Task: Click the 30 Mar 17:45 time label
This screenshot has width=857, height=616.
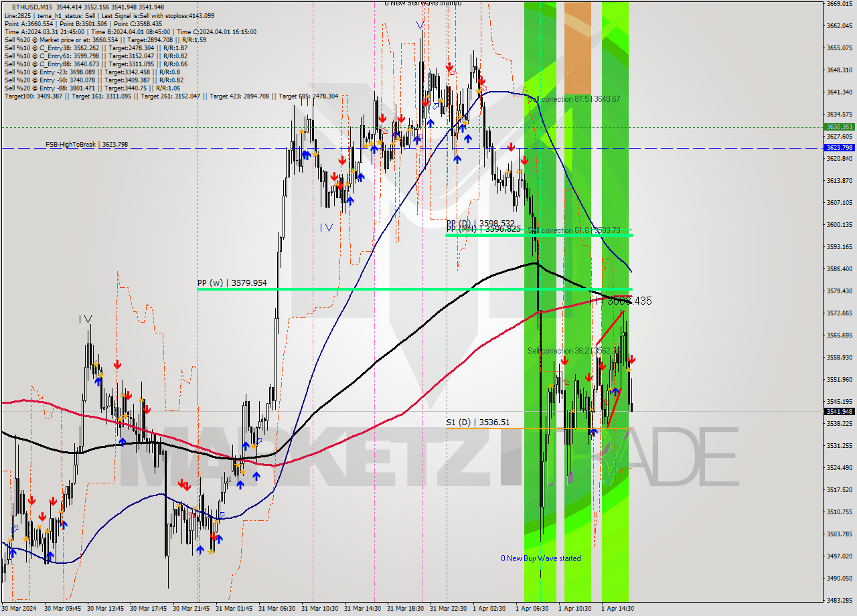Action: (x=148, y=609)
